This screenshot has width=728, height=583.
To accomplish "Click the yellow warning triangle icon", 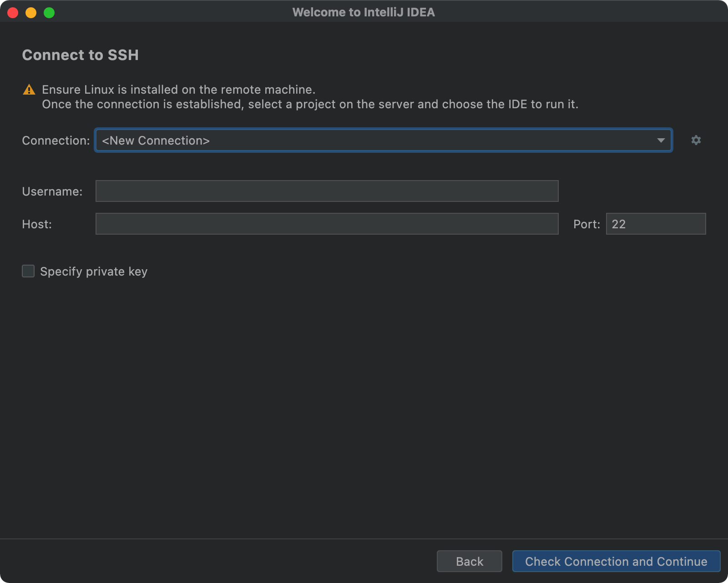I will pyautogui.click(x=29, y=90).
